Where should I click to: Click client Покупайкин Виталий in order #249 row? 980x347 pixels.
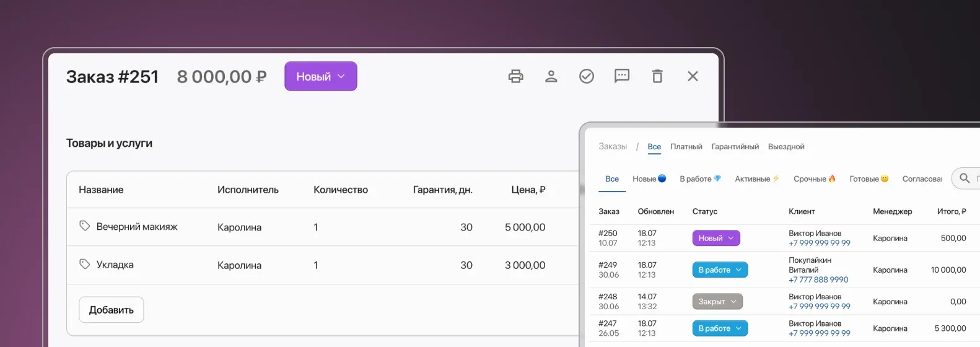[810, 265]
